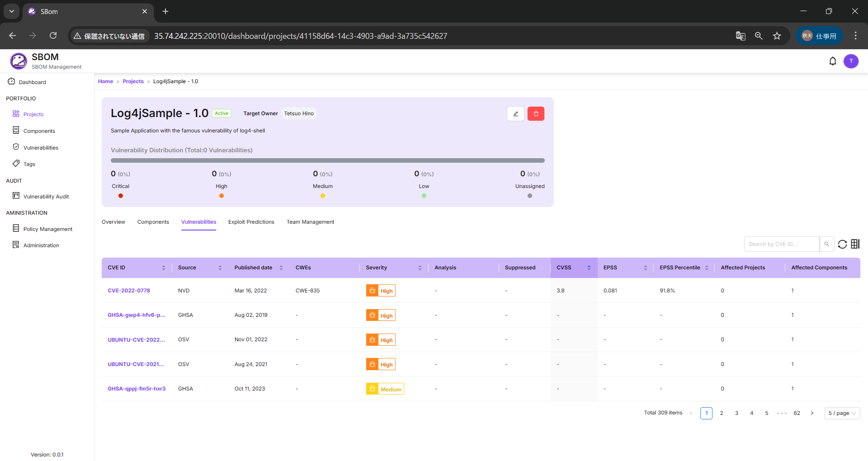
Task: Click the red delete project button
Action: click(536, 114)
